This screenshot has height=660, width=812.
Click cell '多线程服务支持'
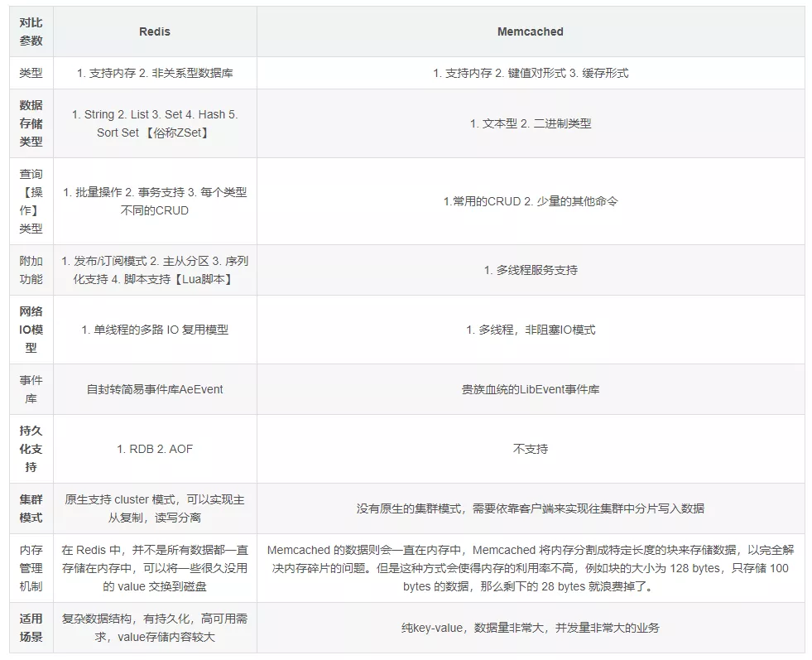coord(531,270)
